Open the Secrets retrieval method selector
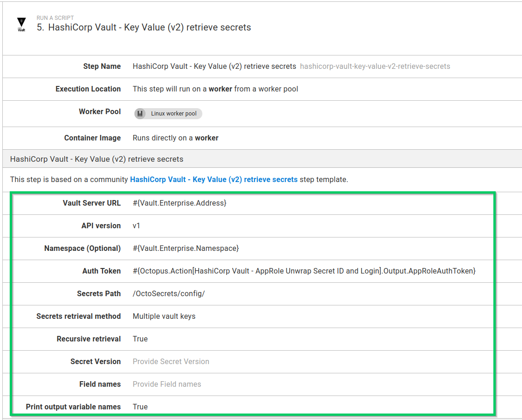 164,316
